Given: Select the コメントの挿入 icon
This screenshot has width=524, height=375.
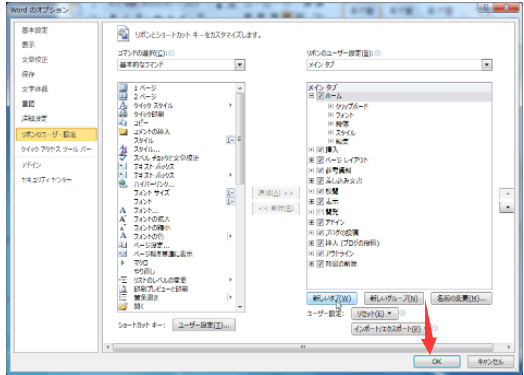Looking at the screenshot, I should [123, 131].
